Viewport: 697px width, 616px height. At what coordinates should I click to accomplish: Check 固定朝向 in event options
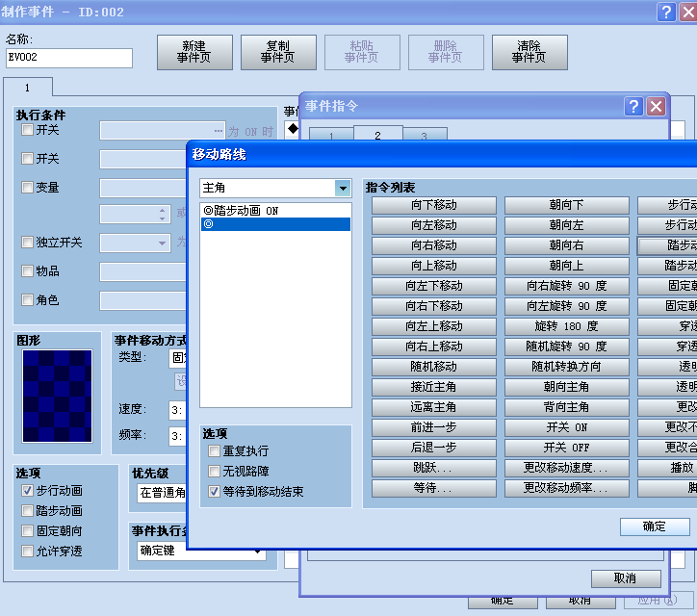pyautogui.click(x=27, y=530)
